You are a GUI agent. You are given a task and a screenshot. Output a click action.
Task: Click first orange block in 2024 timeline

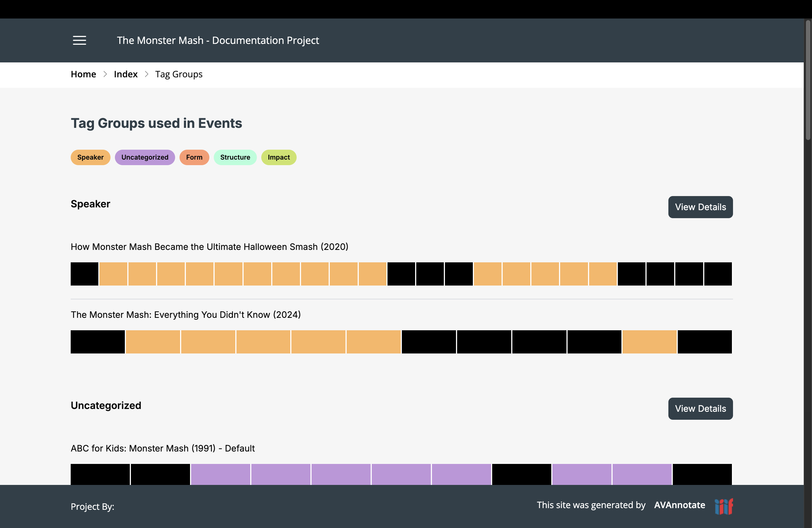tap(153, 341)
